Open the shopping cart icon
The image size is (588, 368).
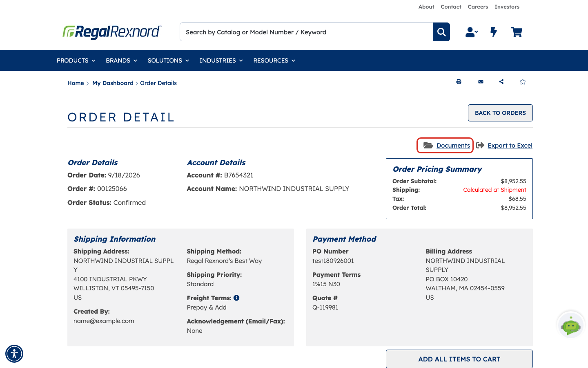(517, 32)
